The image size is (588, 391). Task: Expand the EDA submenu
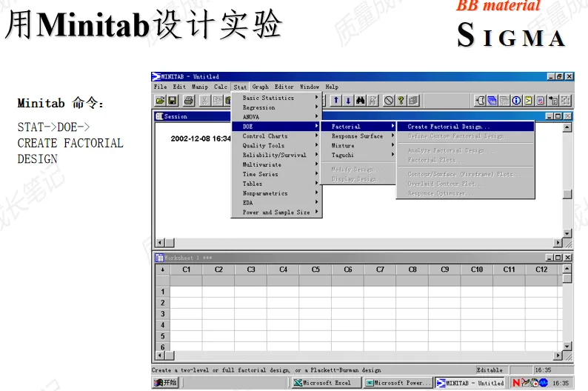click(276, 203)
